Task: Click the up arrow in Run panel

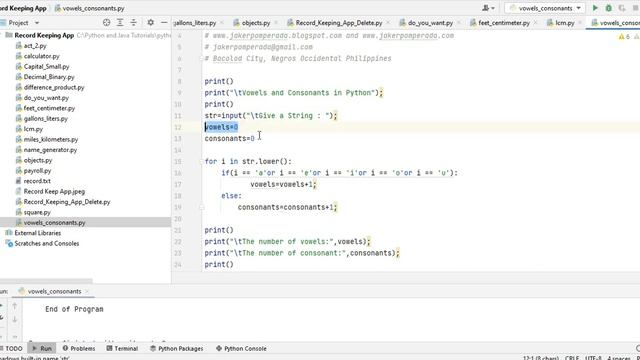Action: (x=15, y=306)
